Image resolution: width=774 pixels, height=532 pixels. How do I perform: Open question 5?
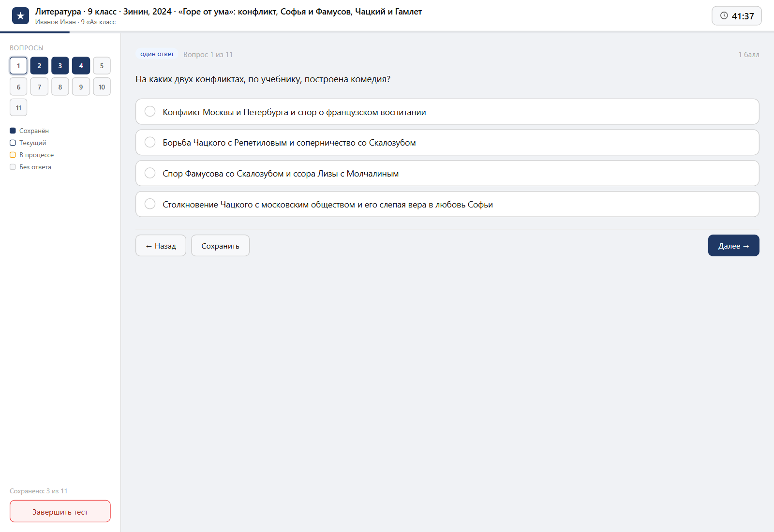102,66
